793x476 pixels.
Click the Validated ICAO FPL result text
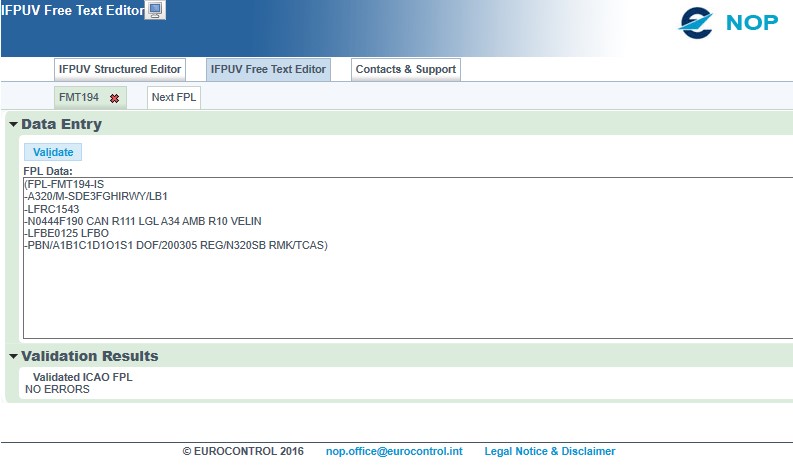82,377
